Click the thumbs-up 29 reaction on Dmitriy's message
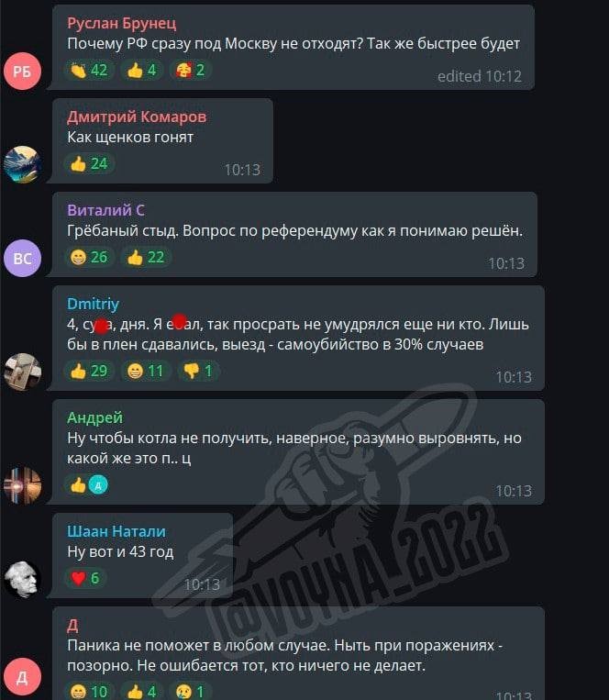Image resolution: width=609 pixels, height=700 pixels. tap(89, 371)
